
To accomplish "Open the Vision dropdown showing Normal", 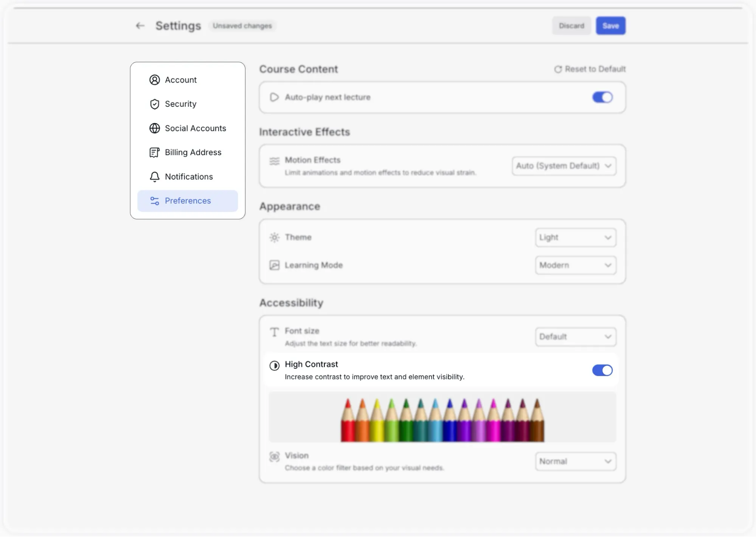I will pos(576,461).
